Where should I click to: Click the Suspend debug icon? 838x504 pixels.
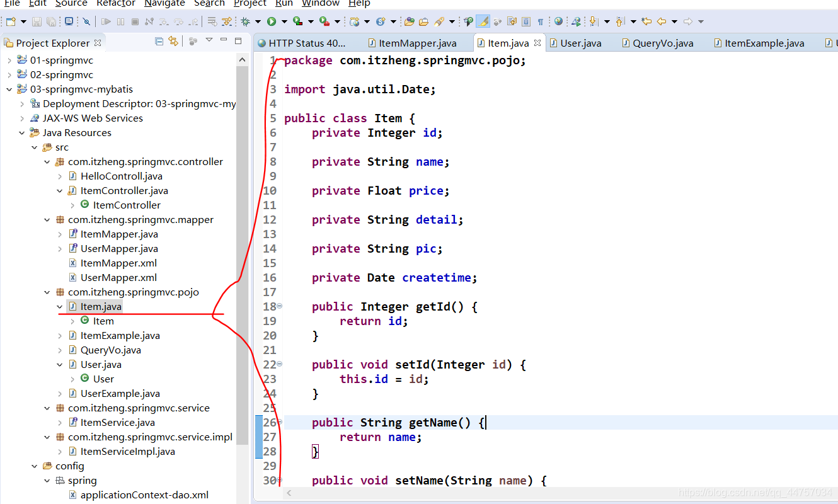point(120,21)
